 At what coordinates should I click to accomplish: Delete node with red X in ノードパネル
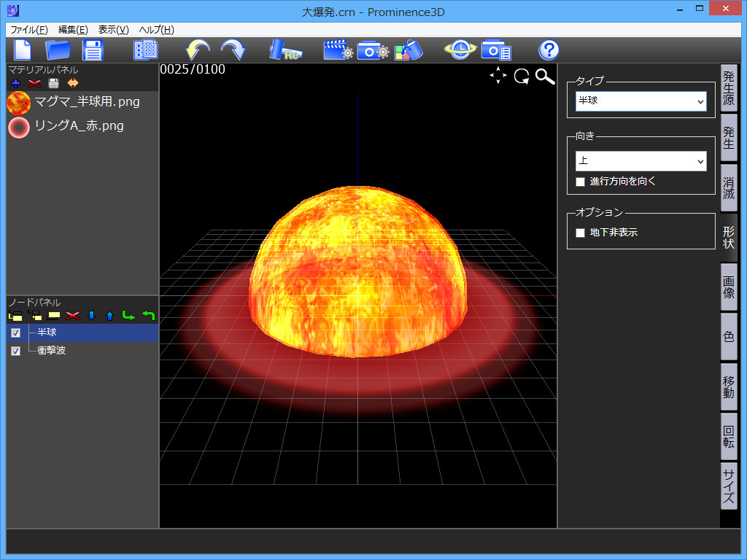(x=72, y=316)
